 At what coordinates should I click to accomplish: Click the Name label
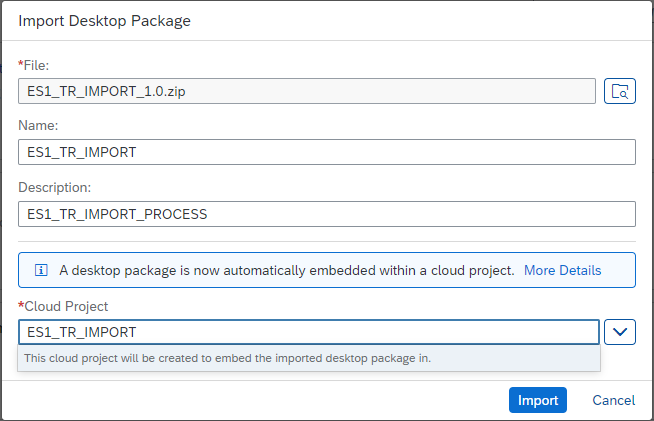point(38,126)
